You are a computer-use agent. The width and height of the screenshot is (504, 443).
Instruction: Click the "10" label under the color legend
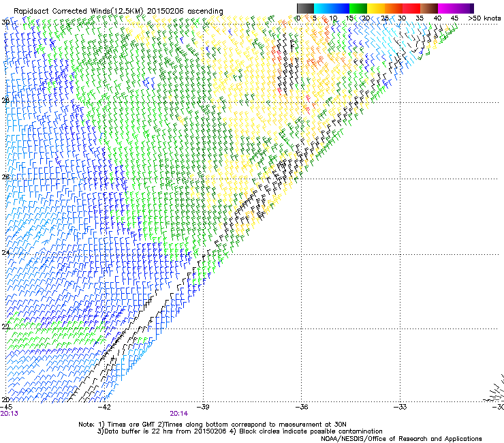pos(333,18)
